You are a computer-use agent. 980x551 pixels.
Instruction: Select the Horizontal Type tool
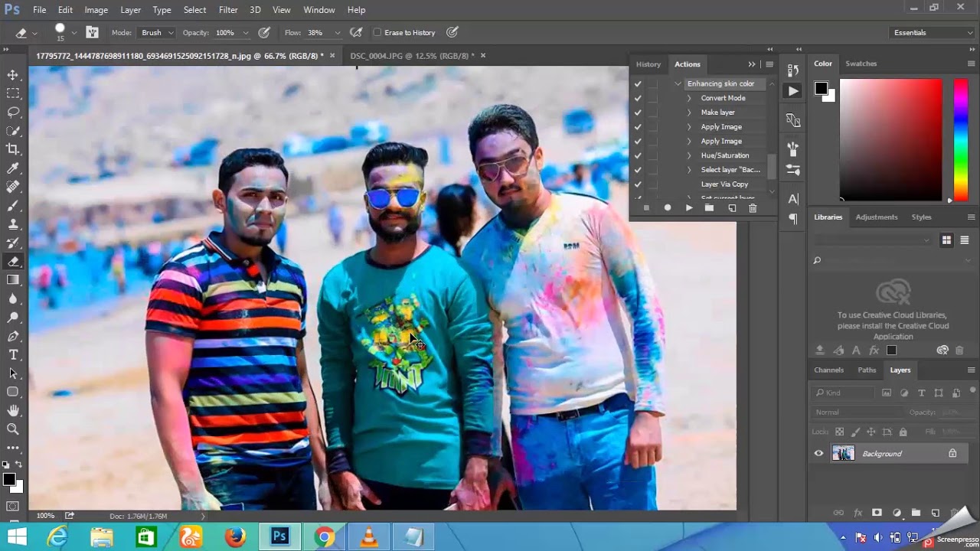(13, 354)
